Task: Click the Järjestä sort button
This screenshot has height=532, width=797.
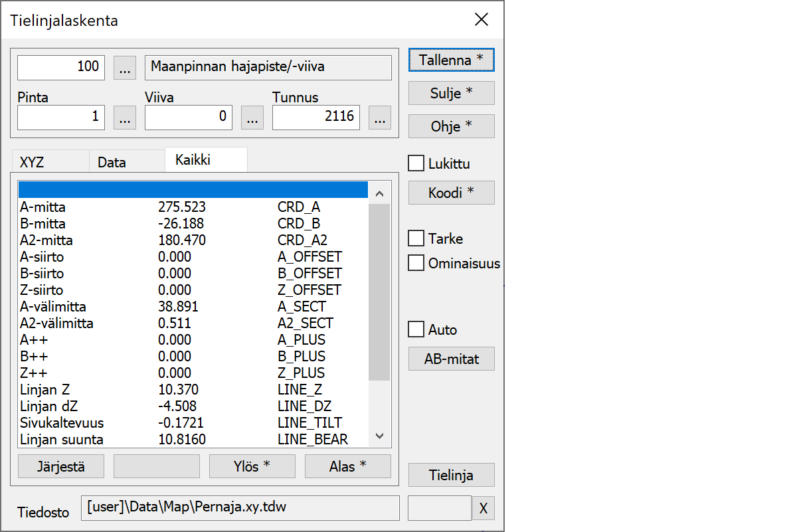Action: (x=61, y=466)
